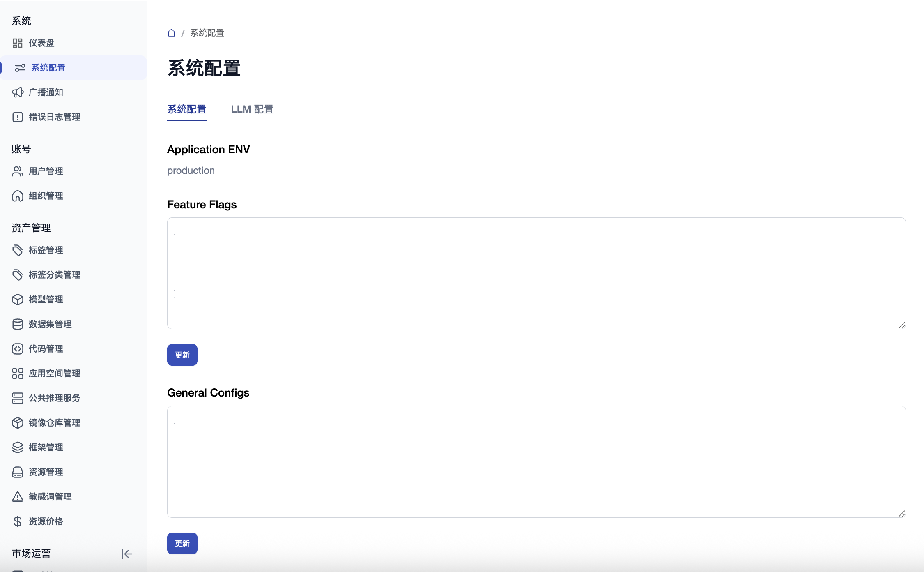Click inside the General Configs text area
This screenshot has height=572, width=924.
click(x=536, y=462)
